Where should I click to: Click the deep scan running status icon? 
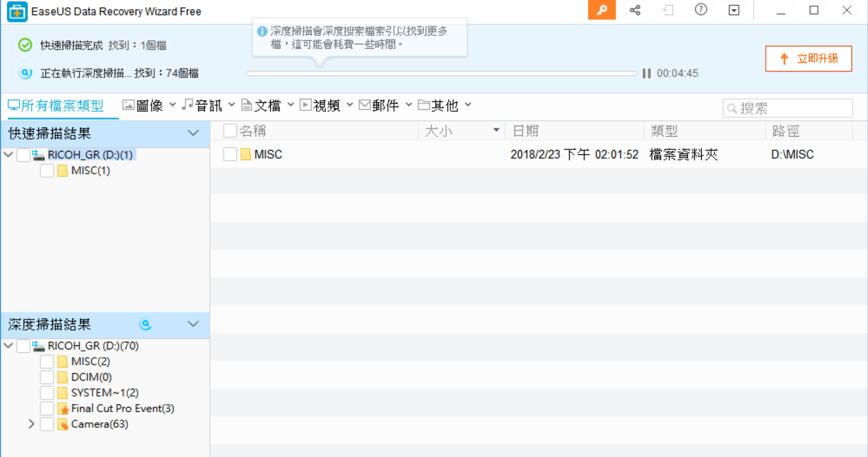[x=25, y=73]
